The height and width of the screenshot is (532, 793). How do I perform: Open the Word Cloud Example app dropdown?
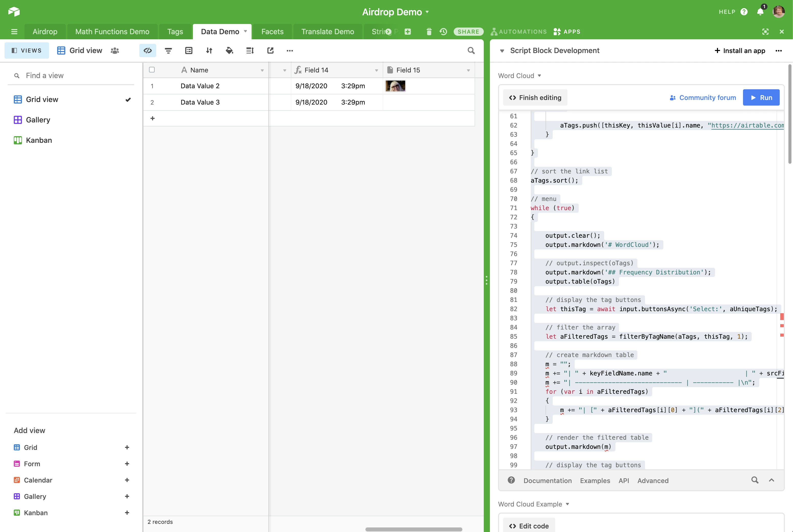point(534,504)
